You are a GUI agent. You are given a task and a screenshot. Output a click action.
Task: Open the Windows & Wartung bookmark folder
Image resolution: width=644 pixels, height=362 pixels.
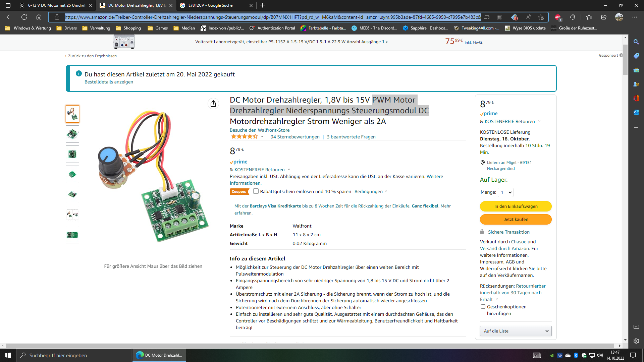28,28
